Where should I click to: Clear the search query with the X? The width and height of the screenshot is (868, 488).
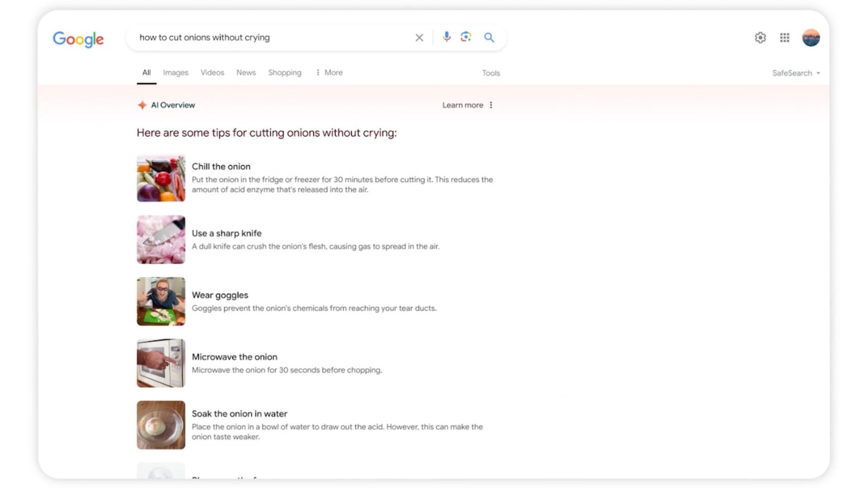point(419,38)
